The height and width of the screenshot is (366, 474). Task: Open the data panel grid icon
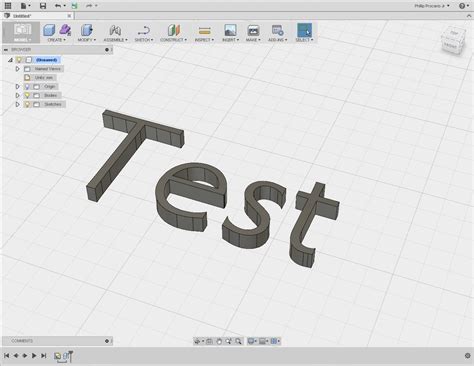pos(7,5)
